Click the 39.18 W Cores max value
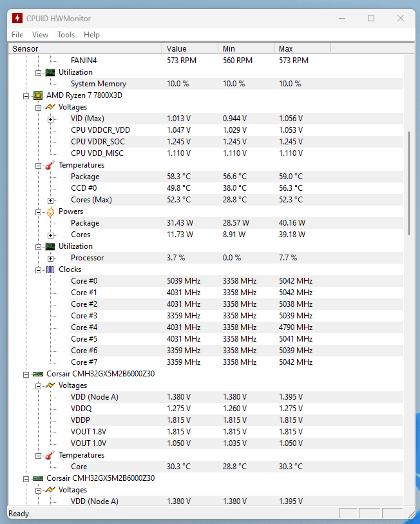420x524 pixels. pyautogui.click(x=292, y=235)
